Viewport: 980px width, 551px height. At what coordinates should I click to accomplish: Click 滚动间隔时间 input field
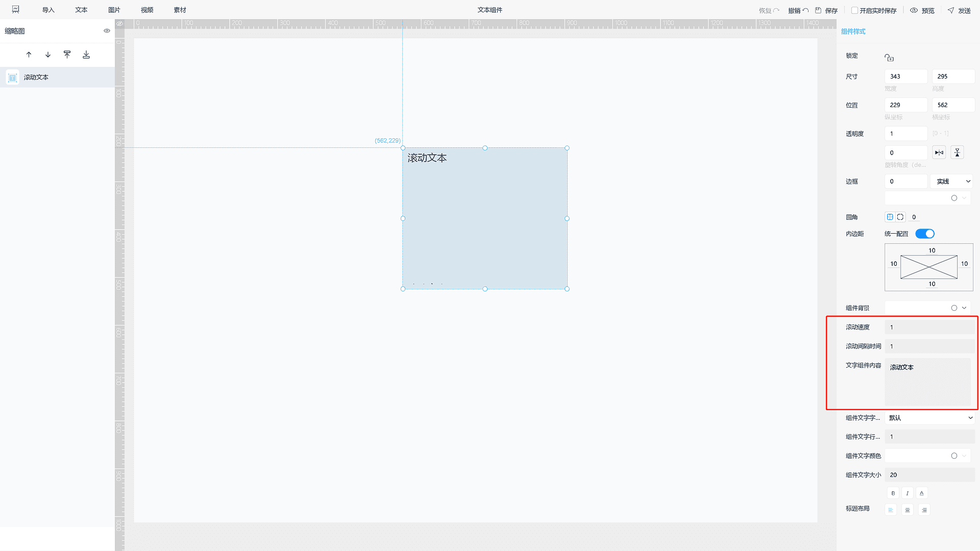click(930, 346)
